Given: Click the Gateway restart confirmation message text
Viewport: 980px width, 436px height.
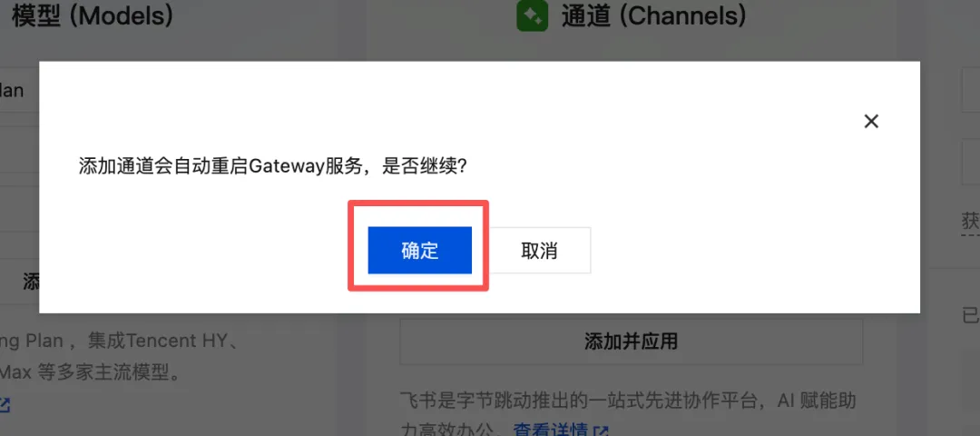Looking at the screenshot, I should pos(271,167).
